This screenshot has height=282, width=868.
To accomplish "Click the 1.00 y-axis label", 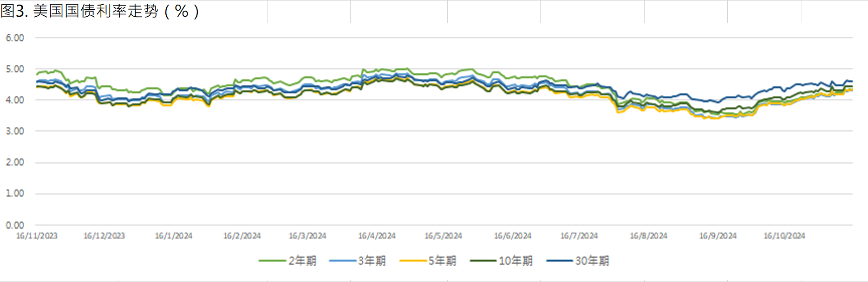I will [x=15, y=193].
